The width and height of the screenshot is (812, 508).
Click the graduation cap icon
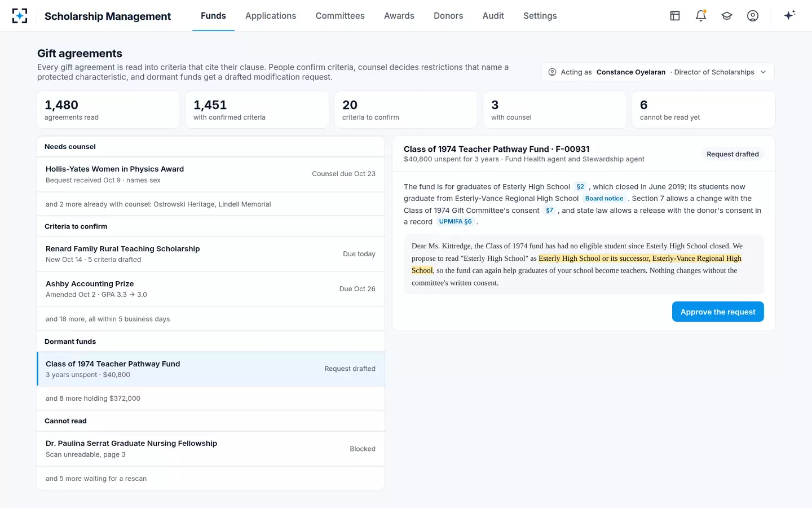pos(727,16)
